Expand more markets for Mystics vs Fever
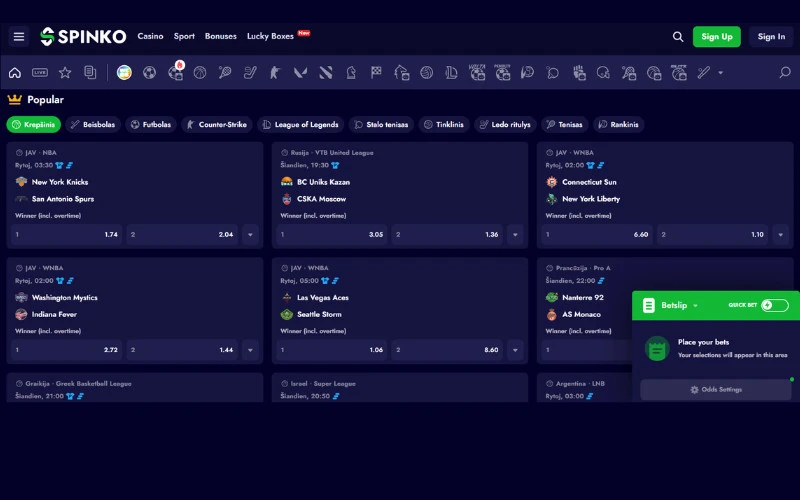Screen dimensions: 800x500 point(251,350)
